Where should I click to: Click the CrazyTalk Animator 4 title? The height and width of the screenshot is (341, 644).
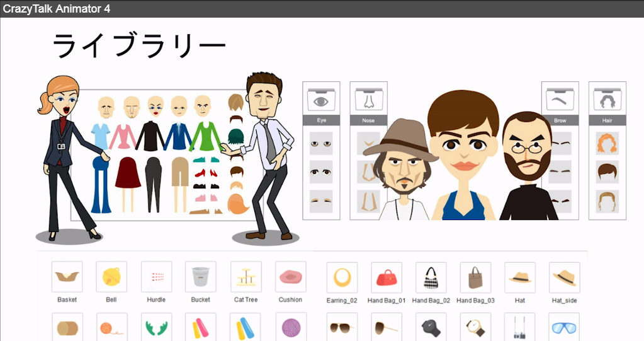tap(56, 9)
